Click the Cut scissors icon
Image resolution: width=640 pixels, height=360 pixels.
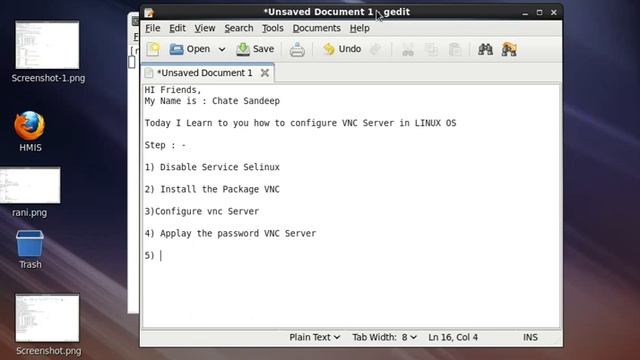pos(408,49)
